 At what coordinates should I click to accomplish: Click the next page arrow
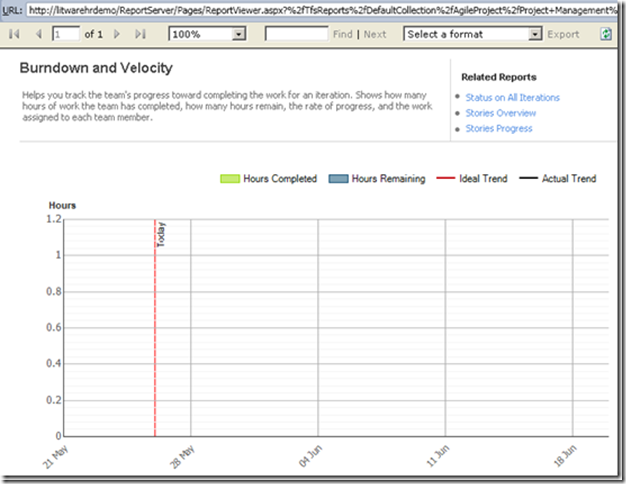(117, 34)
